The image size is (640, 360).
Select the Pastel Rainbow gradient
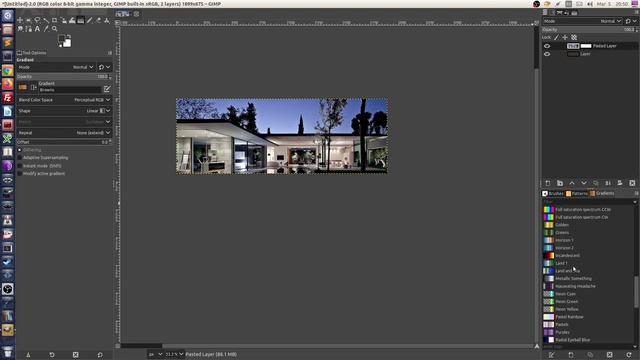click(x=588, y=317)
